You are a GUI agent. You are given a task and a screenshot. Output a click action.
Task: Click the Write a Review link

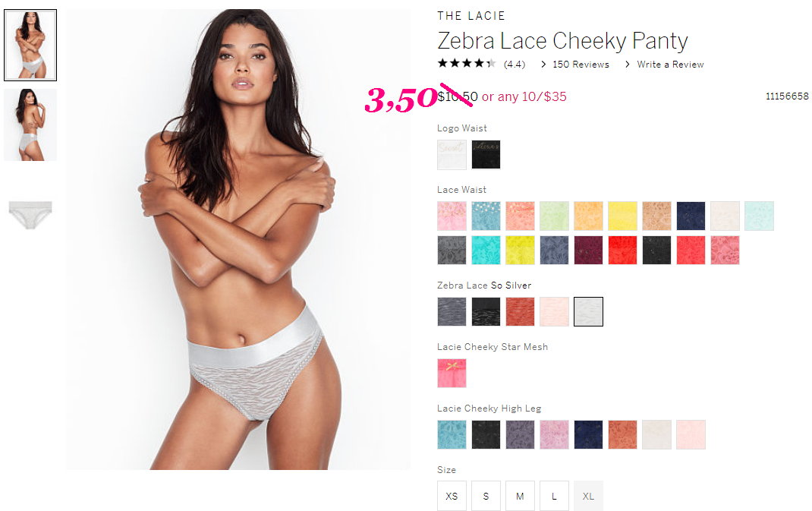(670, 65)
